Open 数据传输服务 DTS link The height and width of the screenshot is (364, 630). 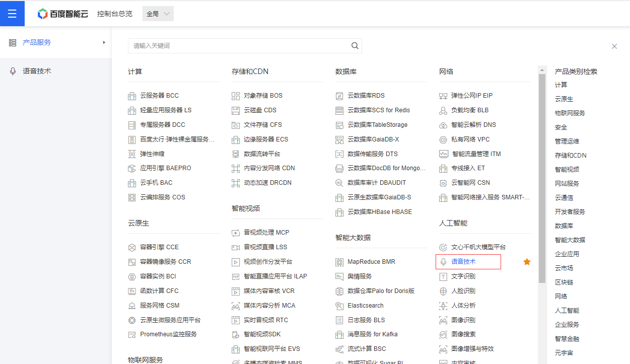(x=373, y=154)
